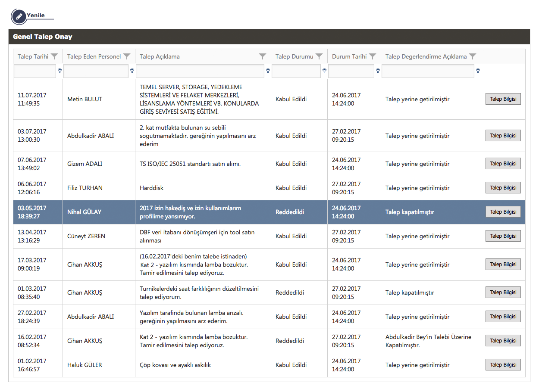Expand filter options beside Talep Açıklama input

[268, 71]
